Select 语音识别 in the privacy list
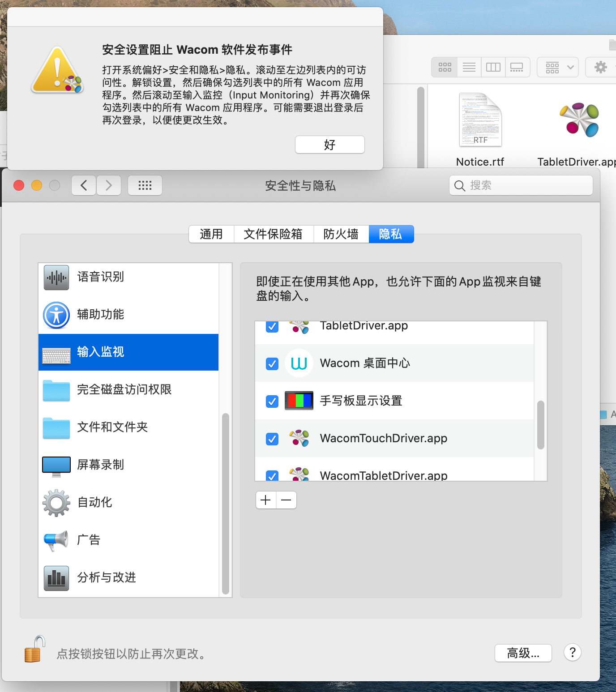 (128, 278)
